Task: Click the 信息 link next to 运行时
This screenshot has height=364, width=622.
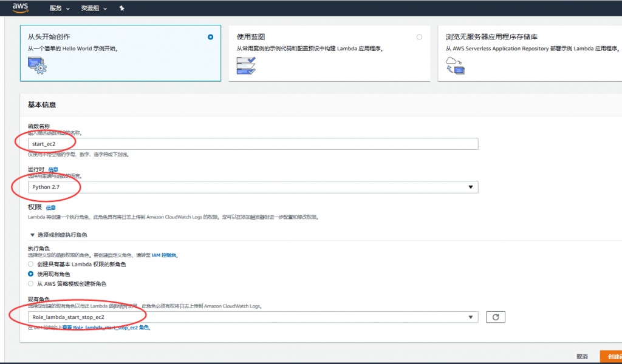Action: [x=53, y=169]
